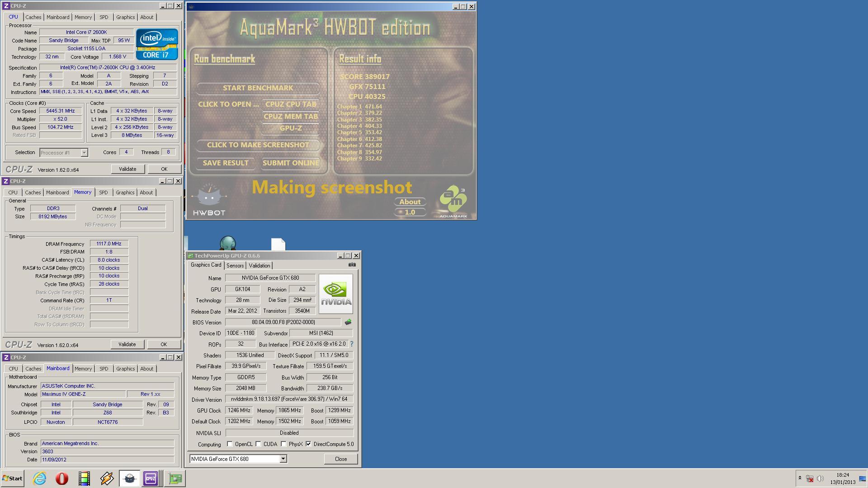Click the Intel Core i7 logo
Viewport: 868px width, 488px height.
[157, 44]
